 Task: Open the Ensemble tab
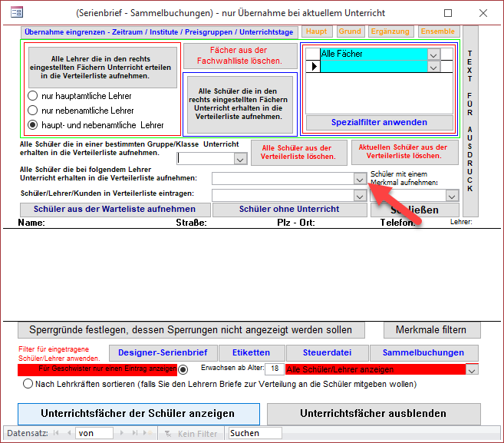[437, 31]
